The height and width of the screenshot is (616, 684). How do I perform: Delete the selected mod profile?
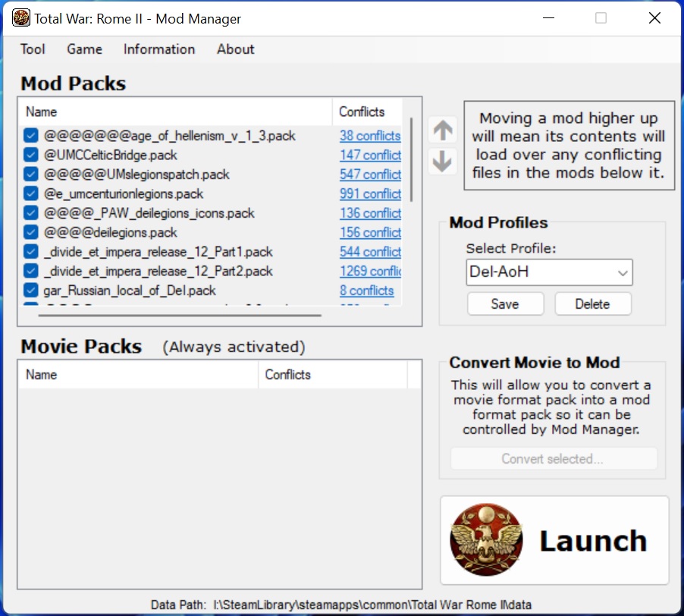click(x=593, y=303)
